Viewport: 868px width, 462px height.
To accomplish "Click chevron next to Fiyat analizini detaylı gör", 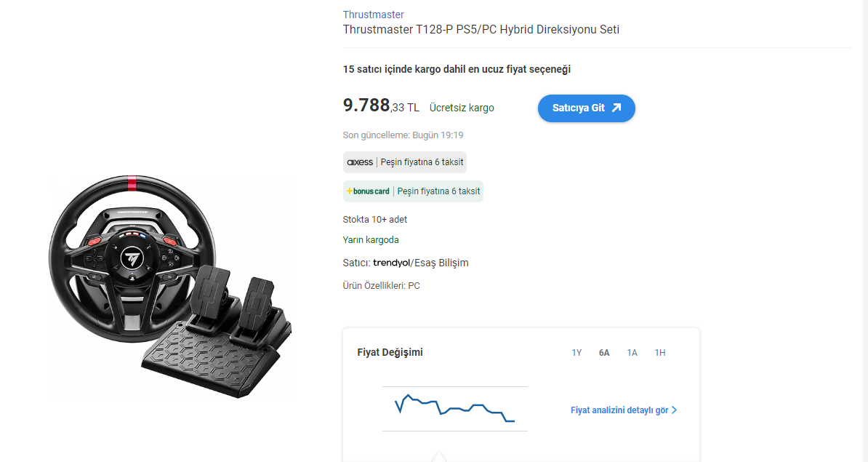I will 674,410.
